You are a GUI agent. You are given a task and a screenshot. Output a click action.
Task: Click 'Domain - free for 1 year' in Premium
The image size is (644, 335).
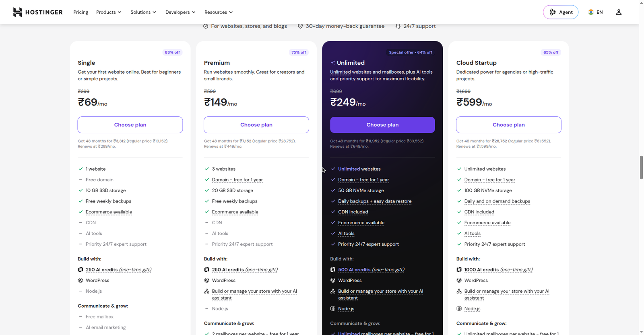pyautogui.click(x=237, y=180)
